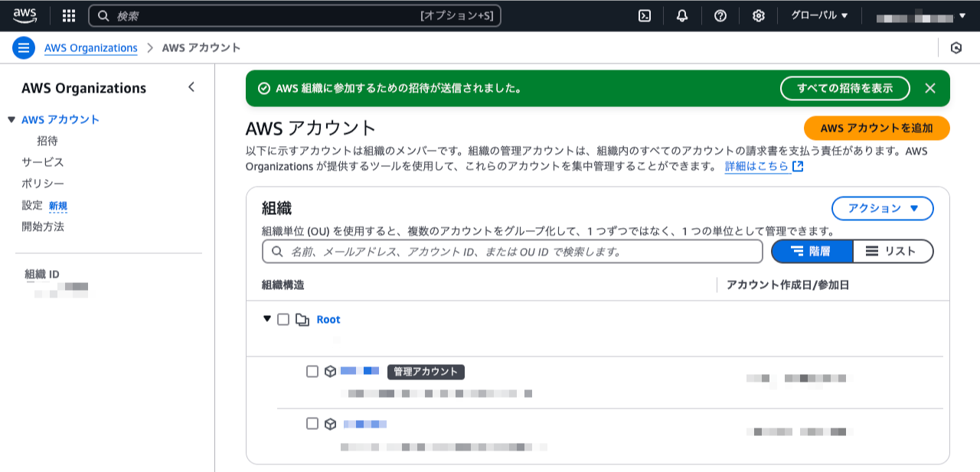This screenshot has height=472, width=980.
Task: Open ポリシー in the sidebar
Action: pos(43,184)
